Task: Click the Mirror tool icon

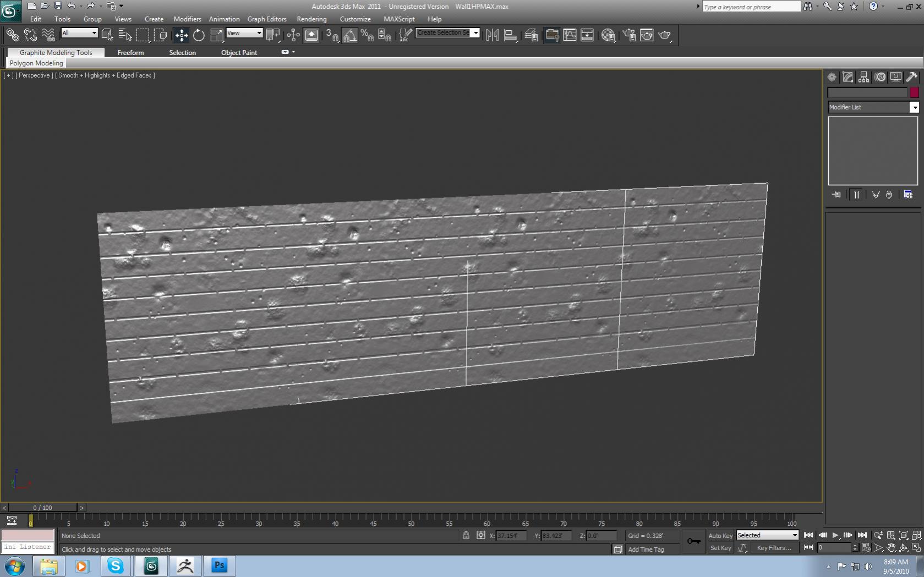Action: point(492,35)
